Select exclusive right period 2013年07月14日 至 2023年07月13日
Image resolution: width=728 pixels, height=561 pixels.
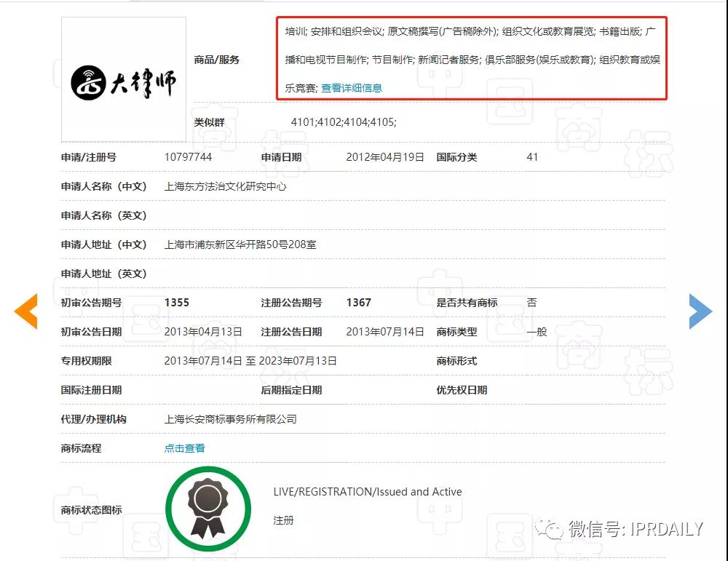pyautogui.click(x=250, y=361)
